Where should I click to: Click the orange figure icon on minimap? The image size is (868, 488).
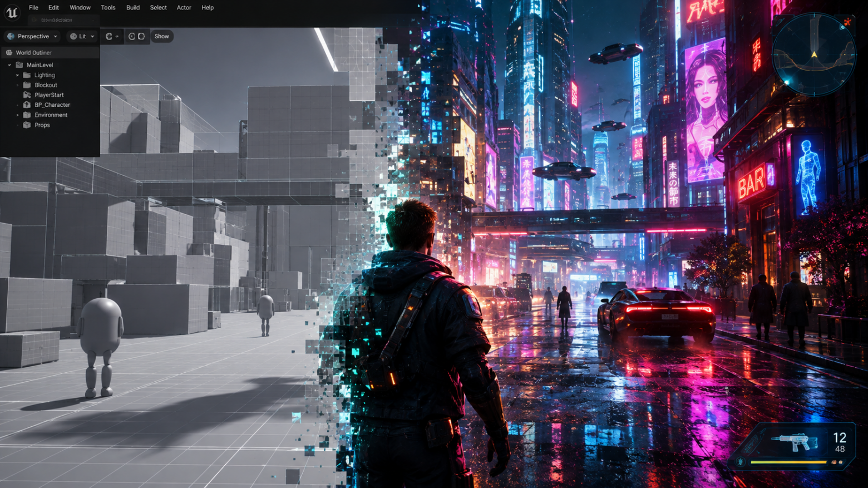tap(847, 22)
